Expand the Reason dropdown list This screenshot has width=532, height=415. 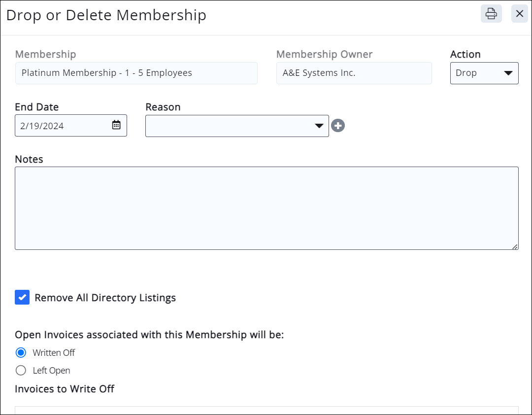pos(237,126)
